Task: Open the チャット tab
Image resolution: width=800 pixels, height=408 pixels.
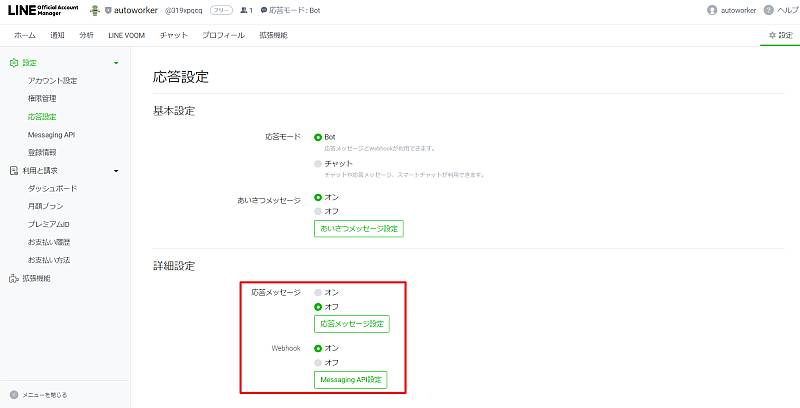Action: [173, 35]
